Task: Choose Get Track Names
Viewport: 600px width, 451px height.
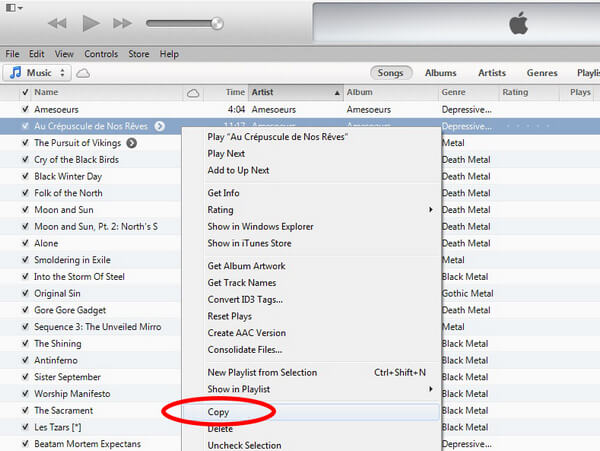Action: click(311, 283)
